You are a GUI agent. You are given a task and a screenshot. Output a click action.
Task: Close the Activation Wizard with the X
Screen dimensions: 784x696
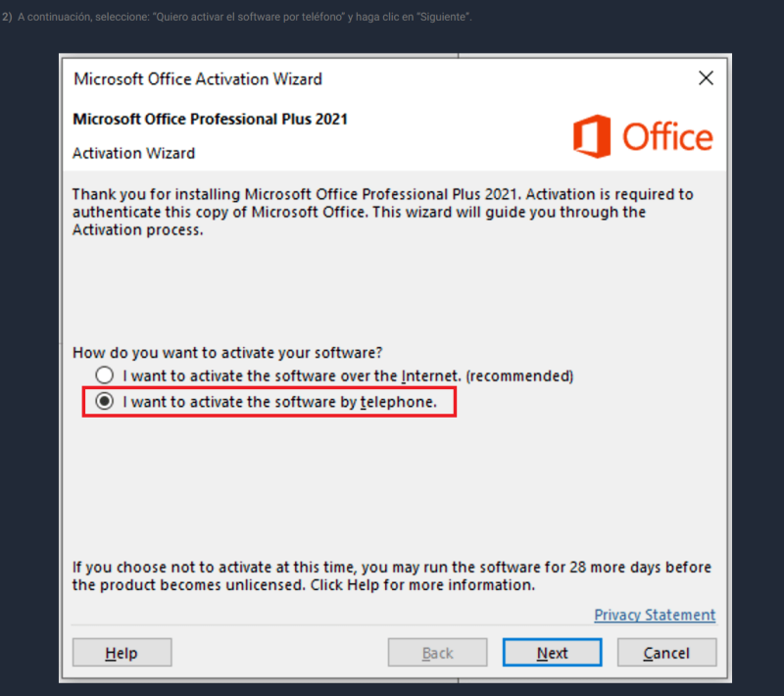[x=706, y=78]
